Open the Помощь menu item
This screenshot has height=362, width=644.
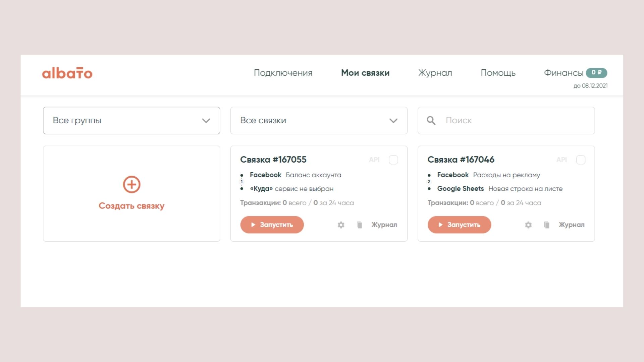pos(498,73)
